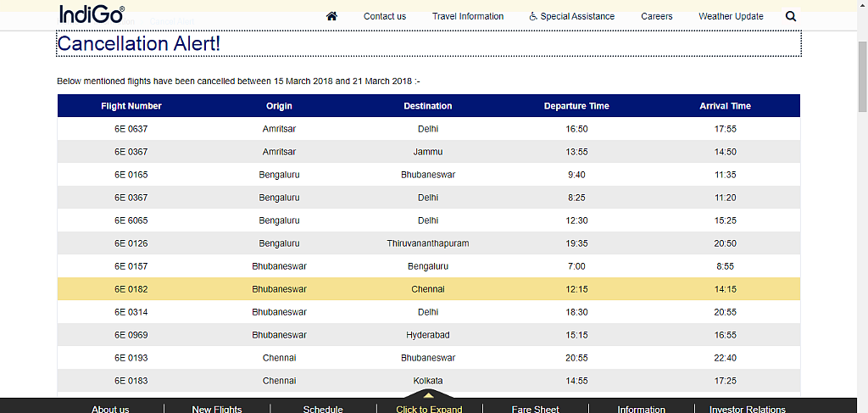Open Special Assistance link
Image resolution: width=868 pixels, height=413 pixels.
577,17
